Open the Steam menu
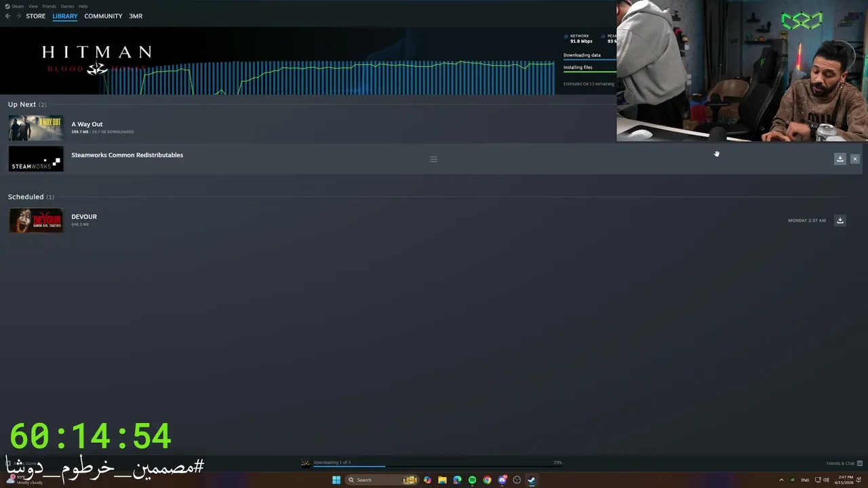Screen dimensions: 868x488 pos(14,6)
